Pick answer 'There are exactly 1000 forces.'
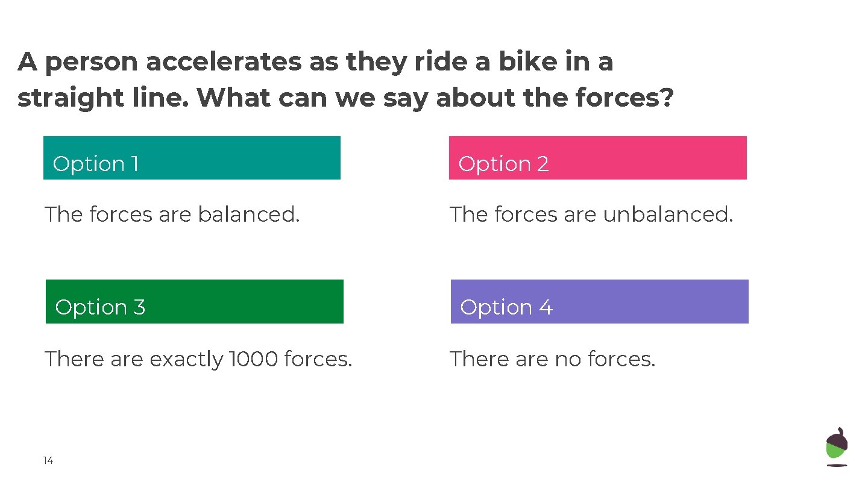This screenshot has height=488, width=868. pos(198,359)
